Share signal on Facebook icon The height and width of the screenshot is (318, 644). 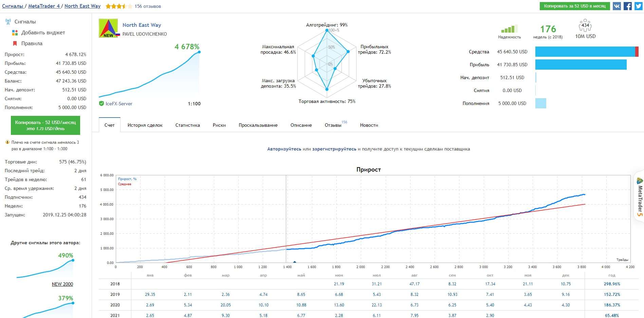(x=628, y=6)
